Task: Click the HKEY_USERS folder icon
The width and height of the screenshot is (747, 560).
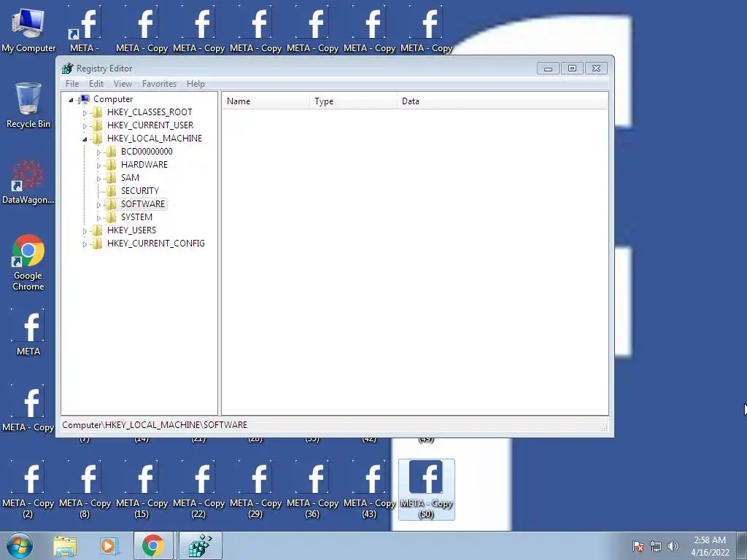Action: pos(97,230)
